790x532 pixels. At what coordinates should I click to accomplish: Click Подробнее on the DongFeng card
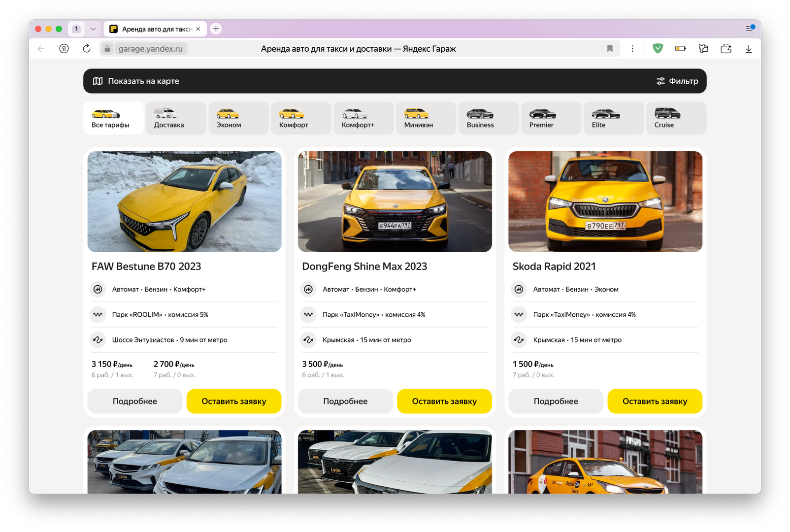click(x=345, y=401)
